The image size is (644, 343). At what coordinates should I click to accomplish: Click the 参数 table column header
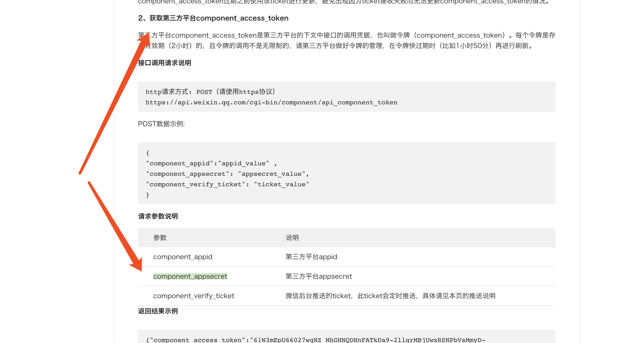160,237
